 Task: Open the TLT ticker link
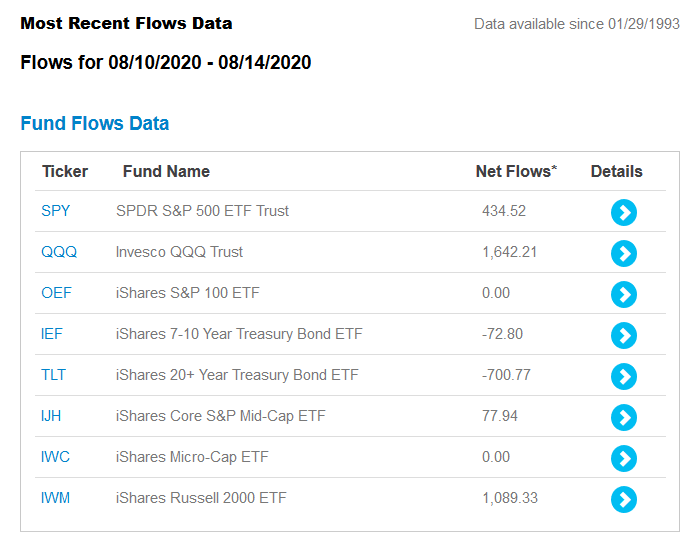pyautogui.click(x=54, y=375)
